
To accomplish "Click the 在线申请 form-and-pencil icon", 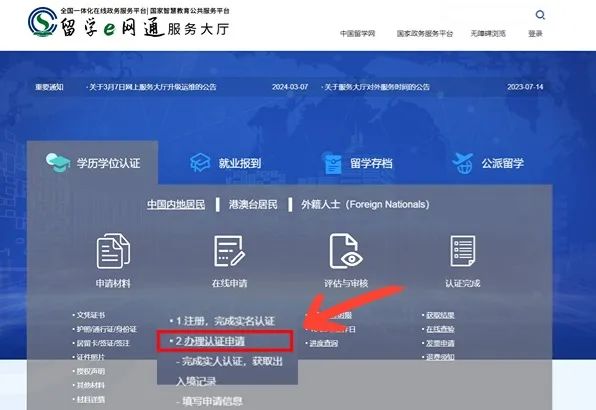I will 230,251.
